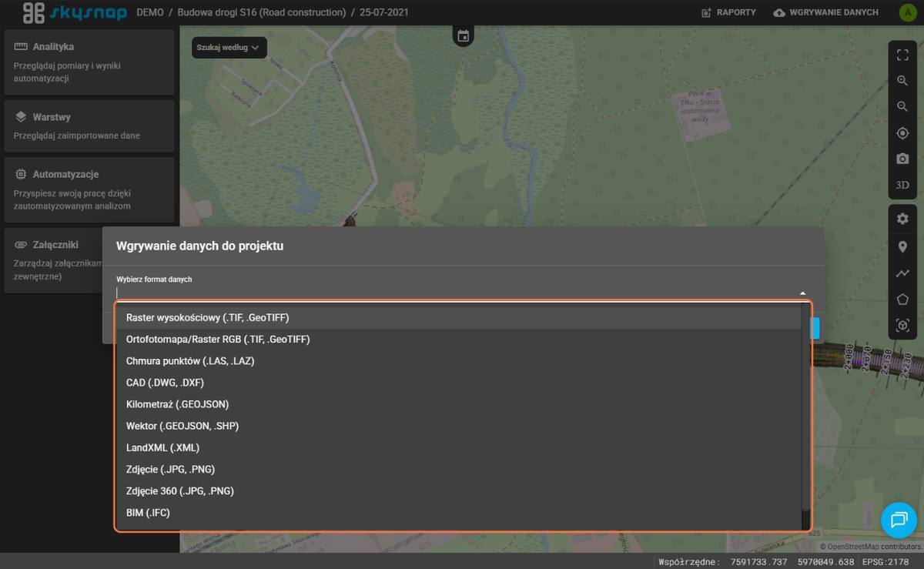This screenshot has width=924, height=569.
Task: Center map with the locate target icon
Action: [x=902, y=133]
